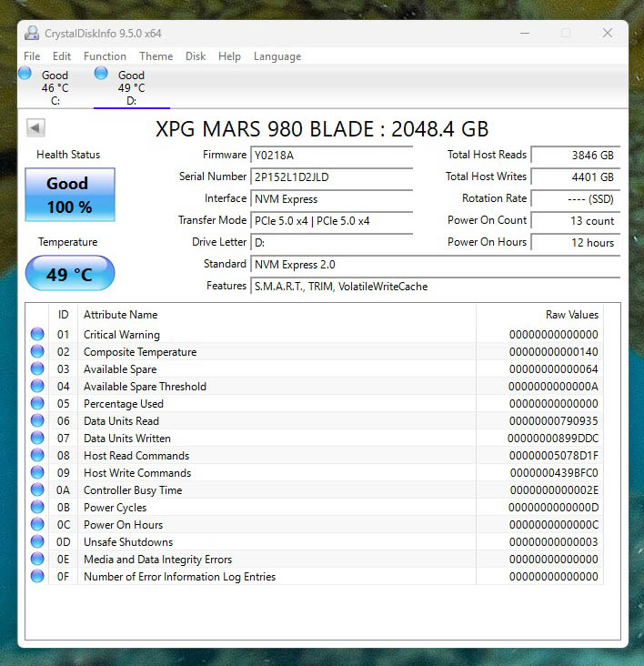Image resolution: width=644 pixels, height=666 pixels.
Task: Click the status orb for Data Units Read
Action: click(x=37, y=420)
